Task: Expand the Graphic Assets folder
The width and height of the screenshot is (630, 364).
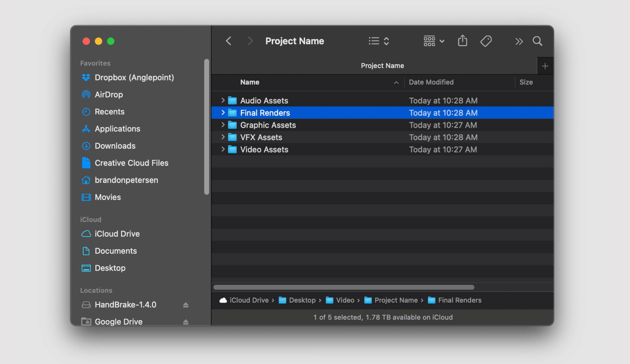Action: (223, 125)
